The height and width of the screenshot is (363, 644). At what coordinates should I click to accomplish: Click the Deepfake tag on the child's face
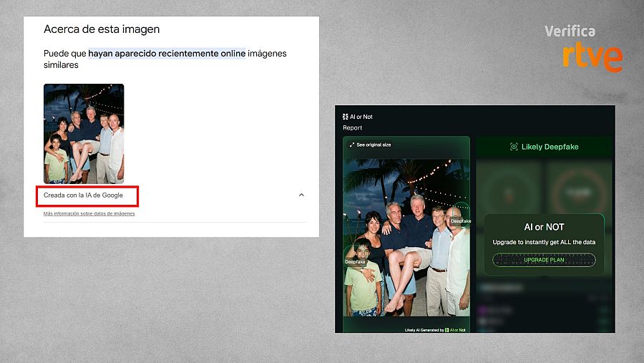point(355,262)
